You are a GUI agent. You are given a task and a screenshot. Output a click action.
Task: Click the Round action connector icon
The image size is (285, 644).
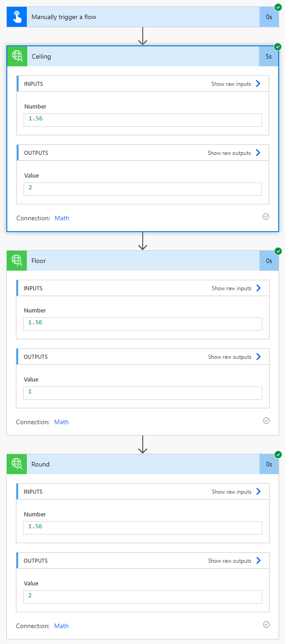[x=17, y=464]
